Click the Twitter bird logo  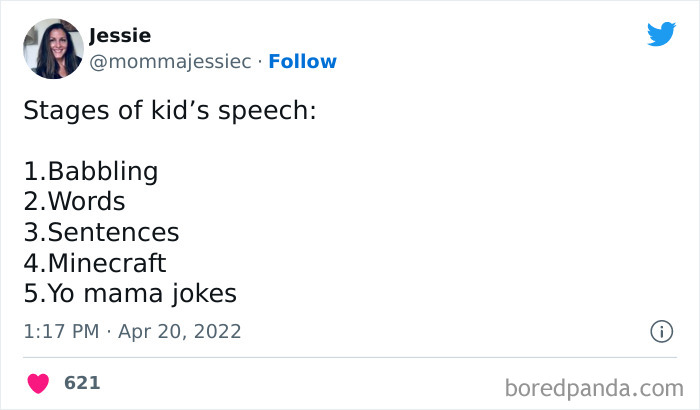point(661,33)
